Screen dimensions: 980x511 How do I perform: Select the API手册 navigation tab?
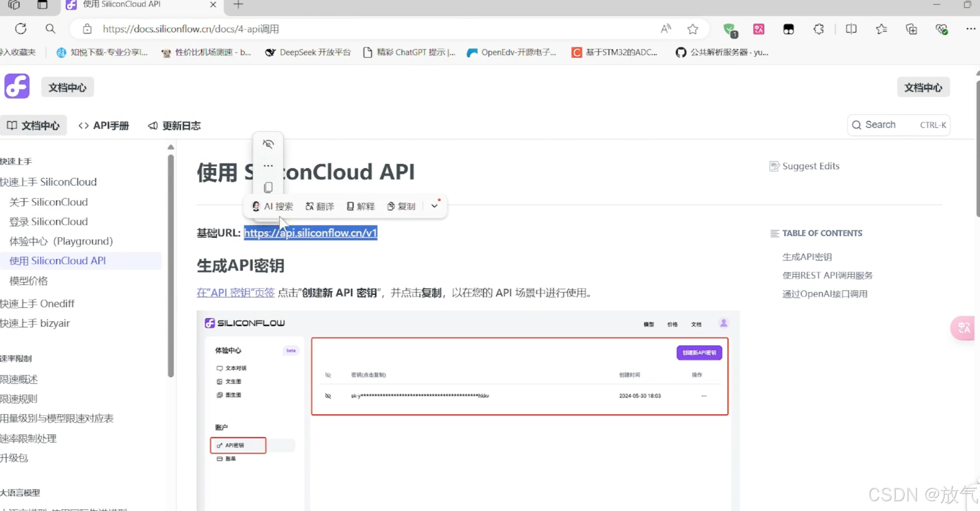[x=104, y=126]
